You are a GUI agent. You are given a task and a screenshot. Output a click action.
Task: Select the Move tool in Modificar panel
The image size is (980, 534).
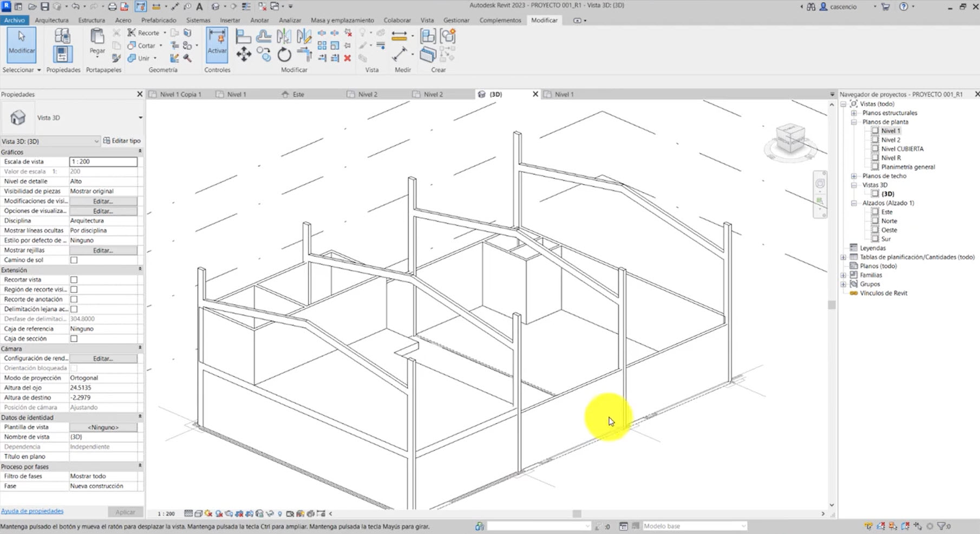click(244, 54)
